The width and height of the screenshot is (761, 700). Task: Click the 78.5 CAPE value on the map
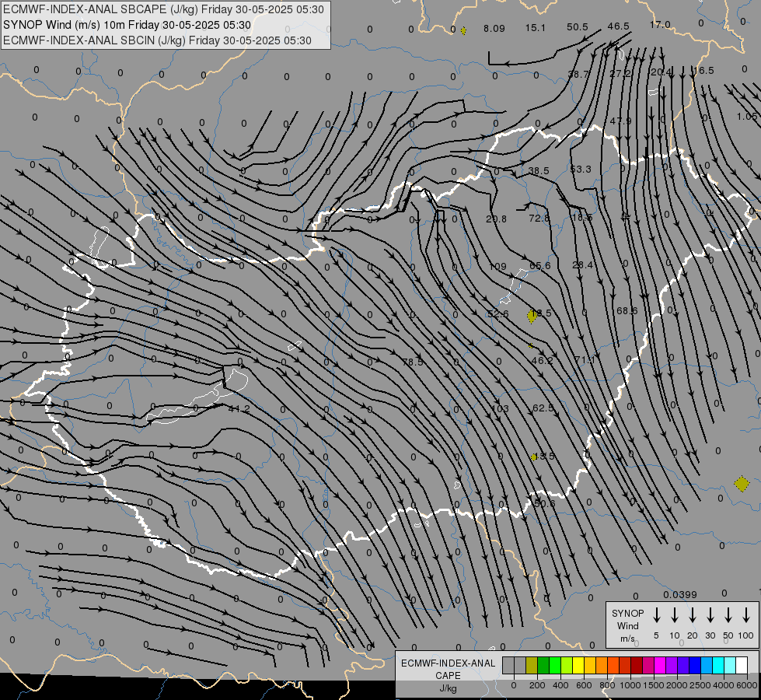pos(413,362)
